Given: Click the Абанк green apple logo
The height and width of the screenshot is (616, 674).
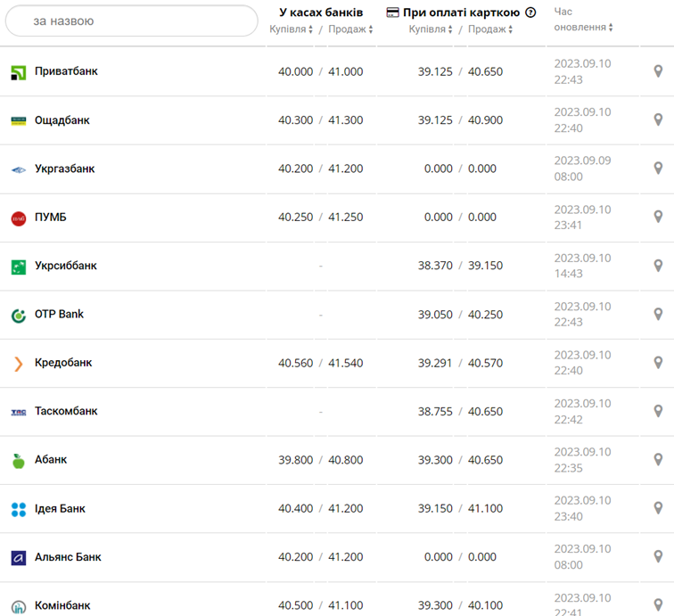Looking at the screenshot, I should (19, 460).
